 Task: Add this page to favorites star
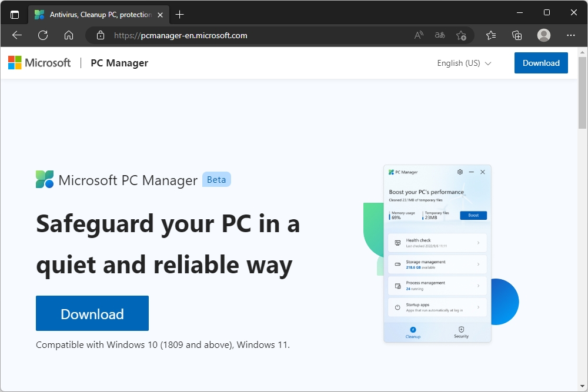coord(461,35)
